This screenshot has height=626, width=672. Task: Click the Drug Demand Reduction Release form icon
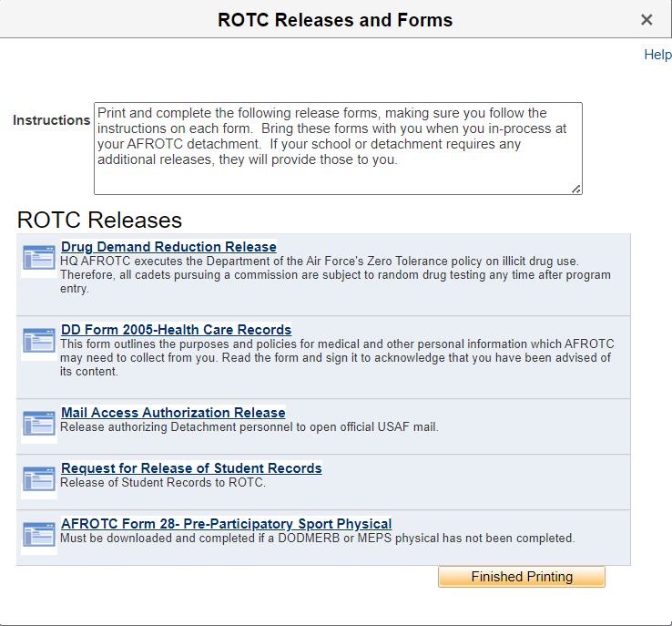click(39, 259)
